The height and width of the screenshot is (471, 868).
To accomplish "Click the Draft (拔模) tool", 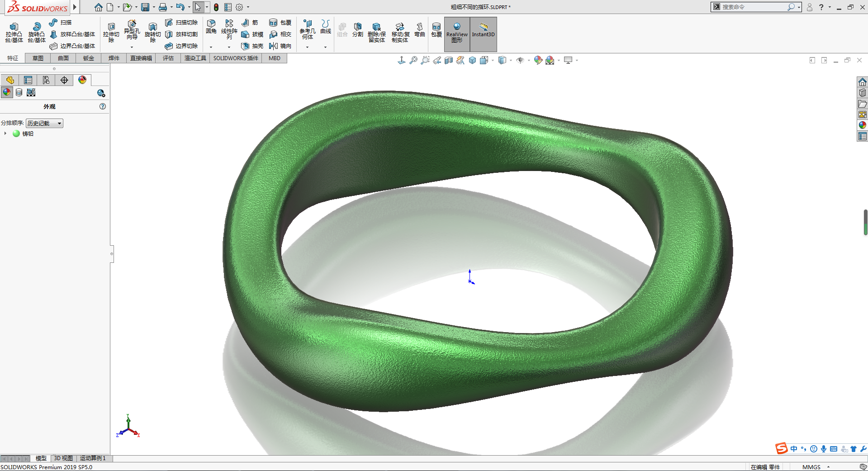I will pos(252,34).
